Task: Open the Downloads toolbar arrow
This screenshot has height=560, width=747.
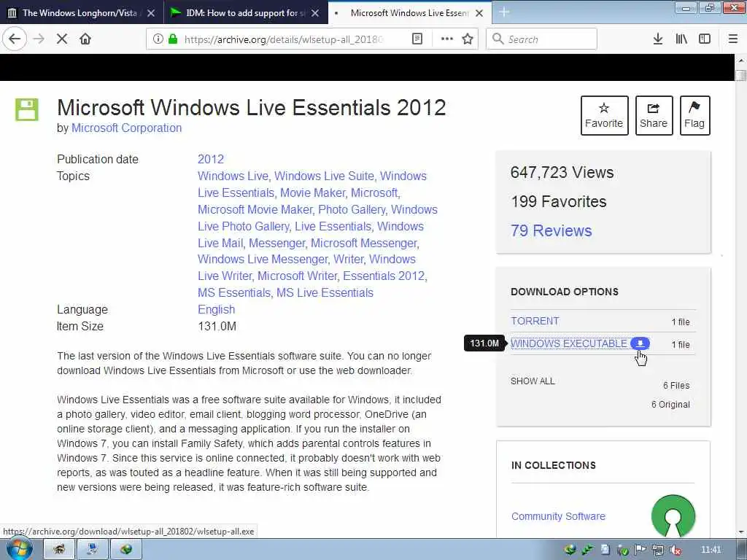Action: click(x=658, y=39)
